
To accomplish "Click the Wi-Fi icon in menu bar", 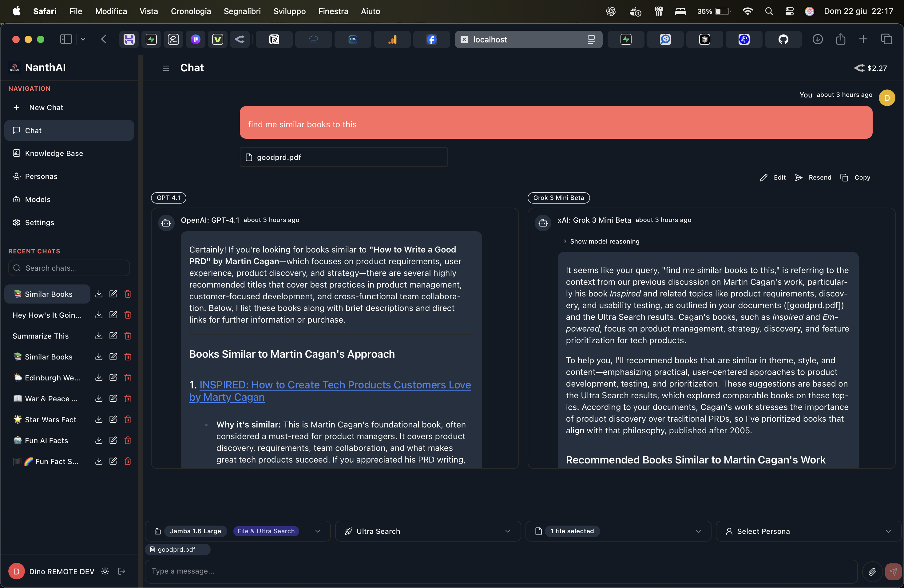I will 747,11.
